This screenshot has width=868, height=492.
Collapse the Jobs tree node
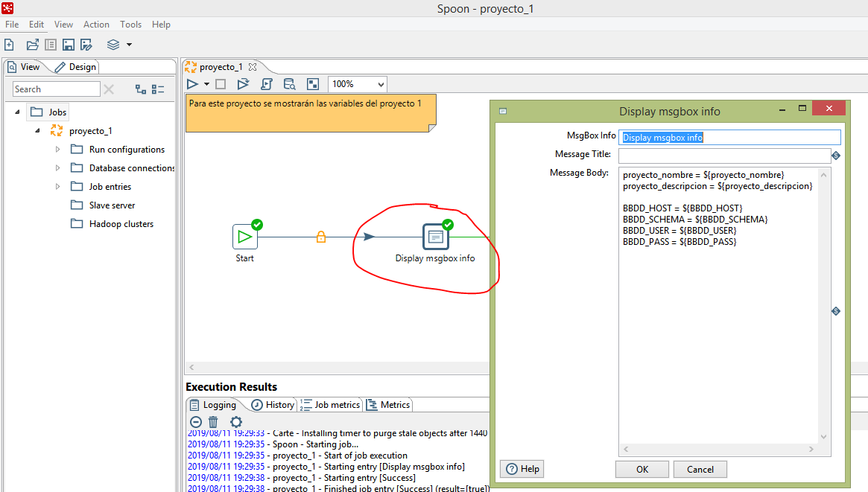tap(17, 112)
